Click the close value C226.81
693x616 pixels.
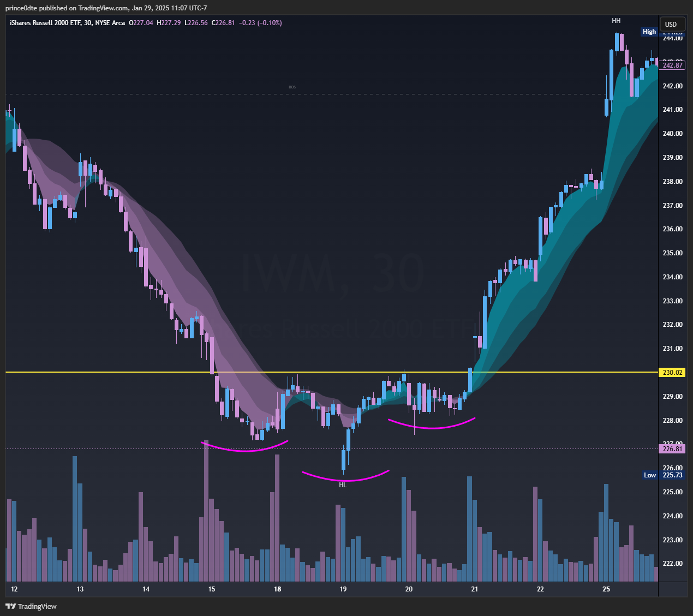coord(223,23)
